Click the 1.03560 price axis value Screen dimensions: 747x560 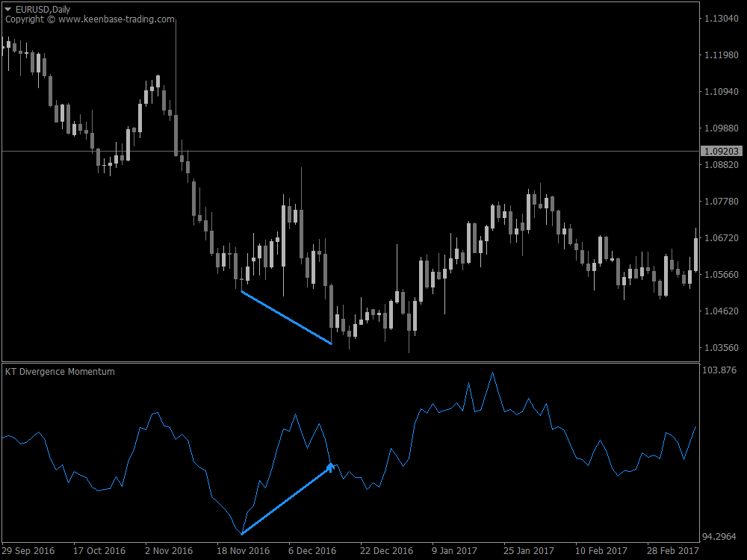(720, 345)
